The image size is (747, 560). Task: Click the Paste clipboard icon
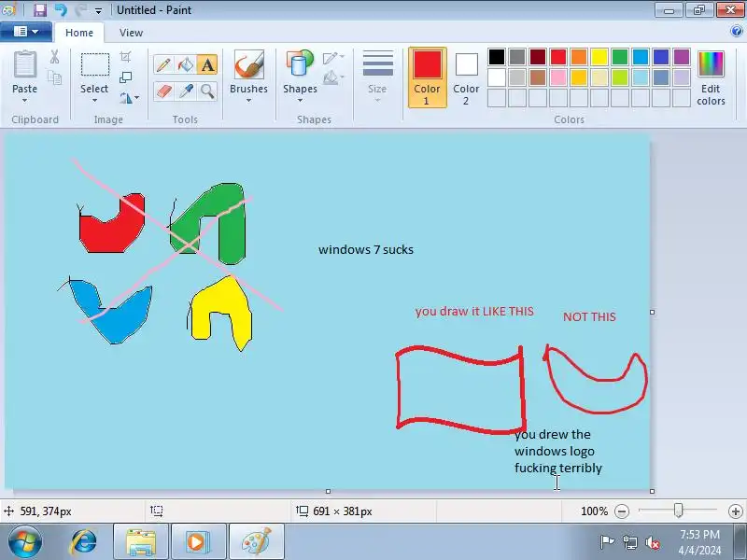pyautogui.click(x=25, y=64)
